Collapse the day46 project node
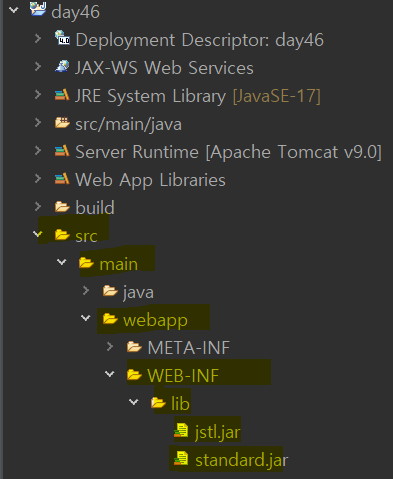 click(x=14, y=10)
